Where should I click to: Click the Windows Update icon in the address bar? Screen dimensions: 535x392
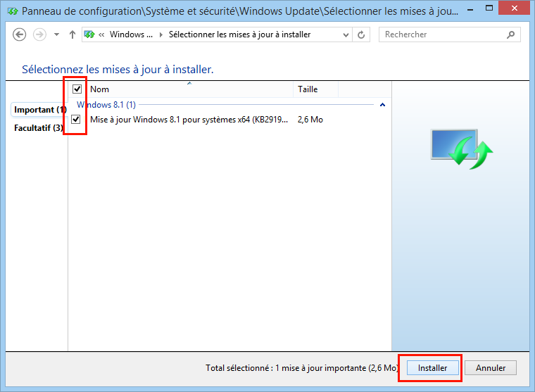tap(89, 34)
